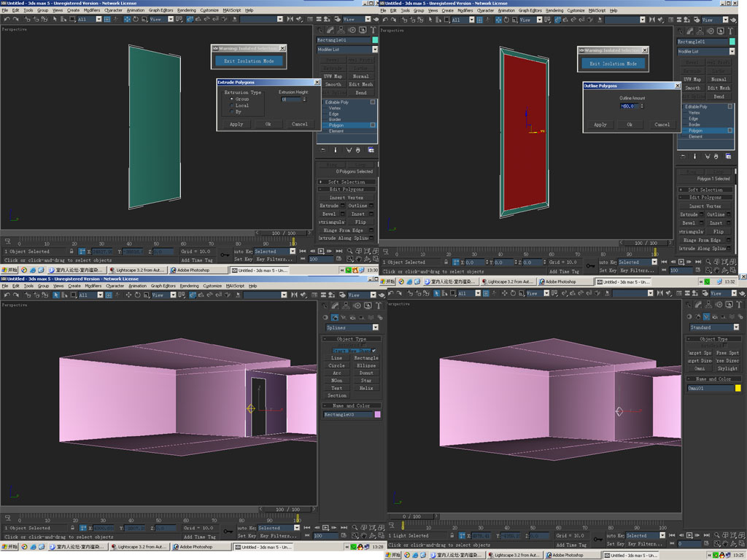Click Selection Lock toggle in top-left status bar
Image resolution: width=747 pixels, height=560 pixels.
point(71,252)
